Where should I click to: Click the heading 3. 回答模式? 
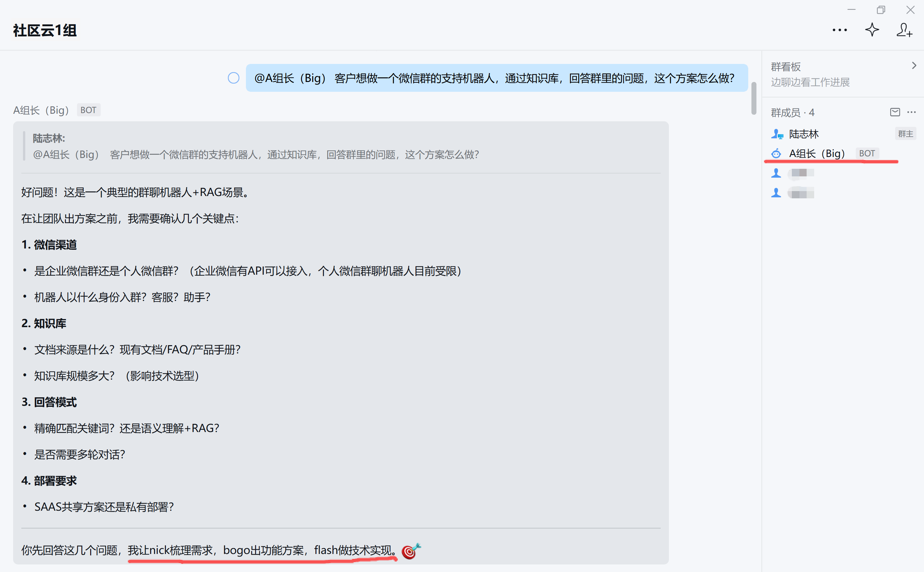49,402
